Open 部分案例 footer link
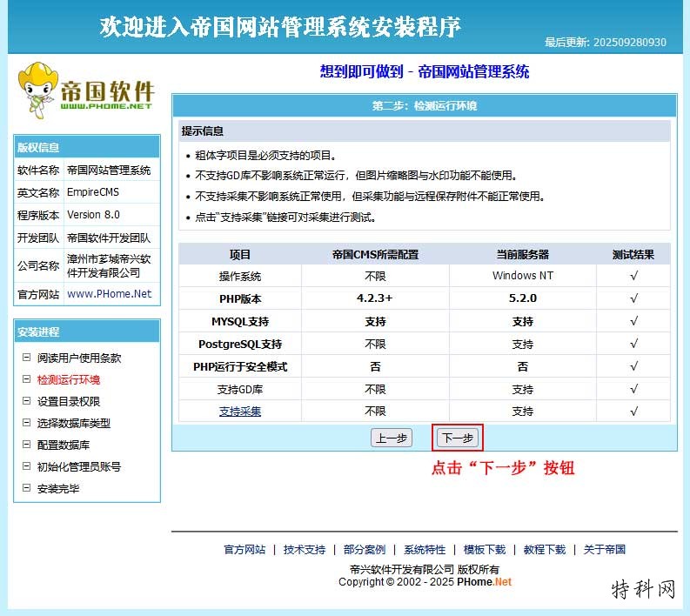690x616 pixels. point(365,550)
